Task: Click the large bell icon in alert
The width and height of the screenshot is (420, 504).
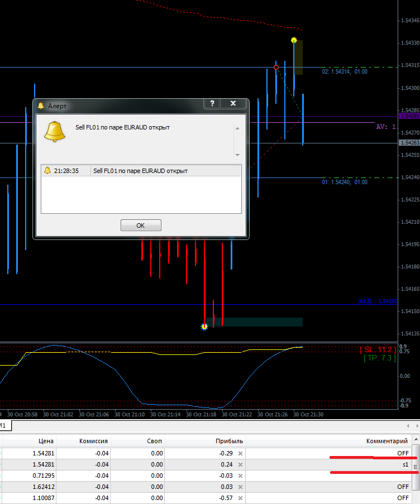Action: click(x=55, y=132)
